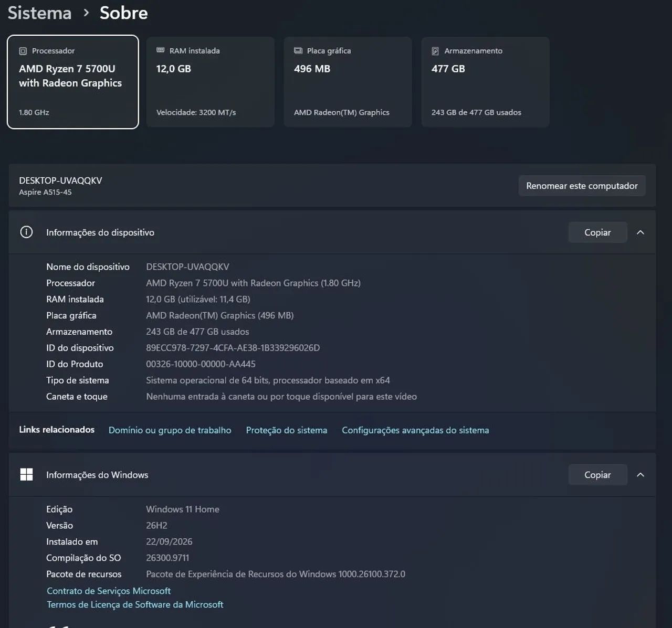Click the processor chip icon

pyautogui.click(x=23, y=51)
